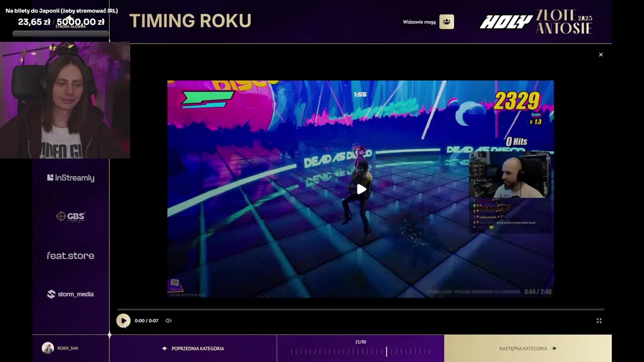The width and height of the screenshot is (644, 362).
Task: Click the streamer webcam picture
Action: point(65,101)
